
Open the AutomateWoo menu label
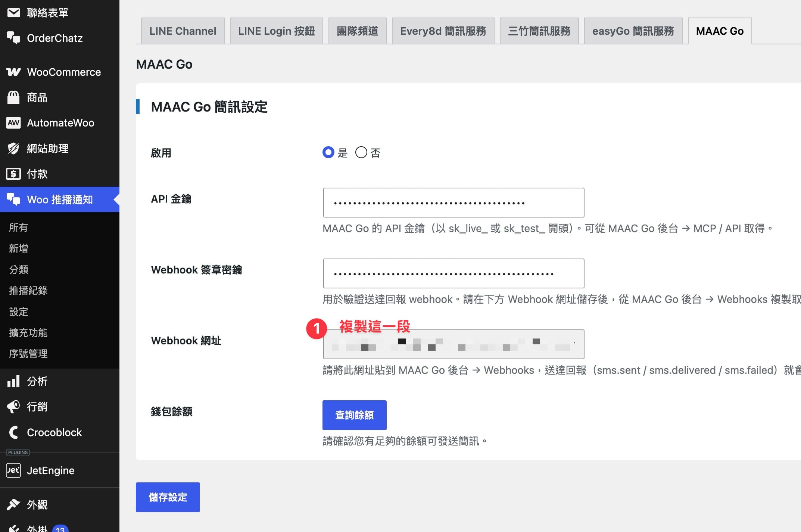tap(60, 123)
